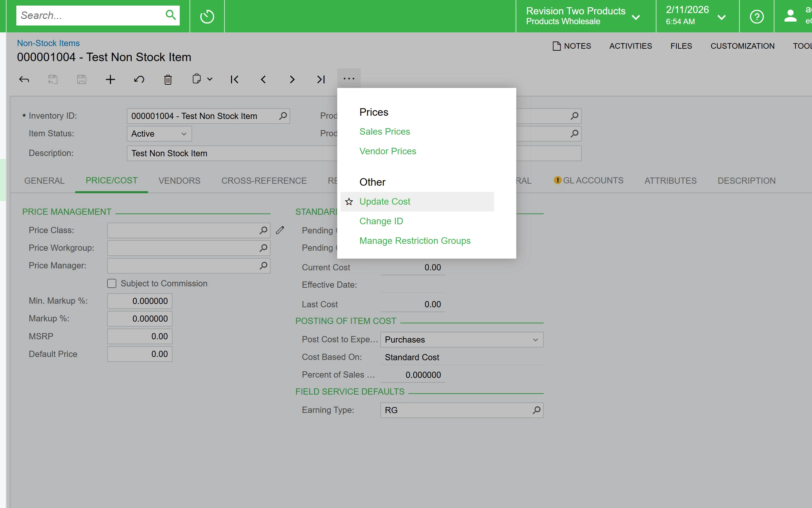Viewport: 812px width, 508px height.
Task: Click star to favorite Update Cost
Action: tap(349, 202)
